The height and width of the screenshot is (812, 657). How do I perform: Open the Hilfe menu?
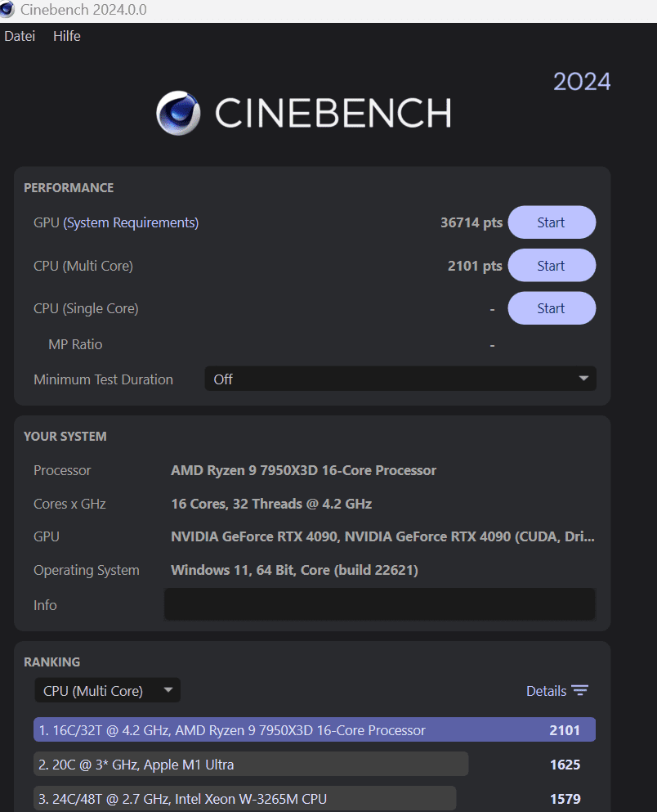click(67, 36)
